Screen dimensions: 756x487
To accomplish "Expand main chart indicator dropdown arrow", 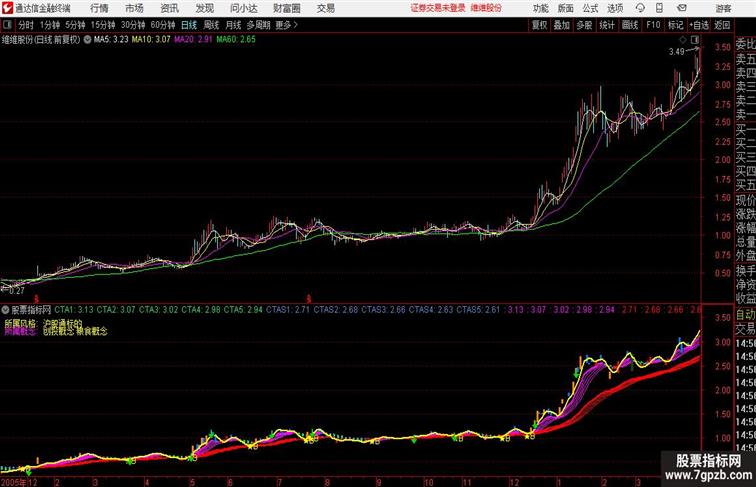I will [x=87, y=40].
